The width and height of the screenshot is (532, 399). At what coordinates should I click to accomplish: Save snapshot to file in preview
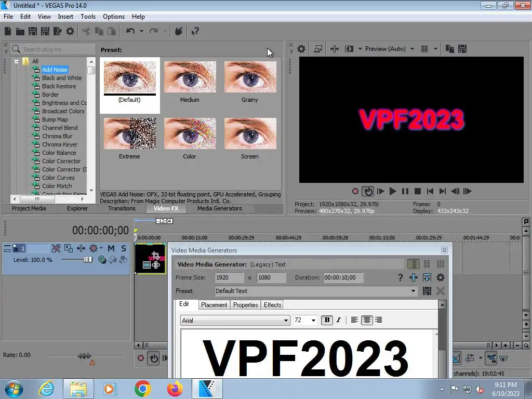(462, 49)
